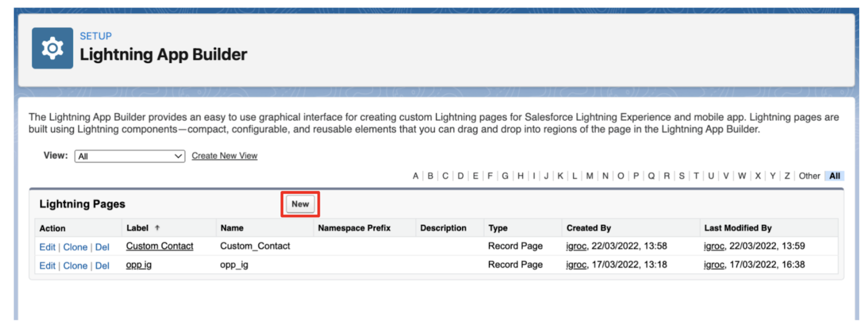Filter list by letter H
Screen dimensions: 868x327
tap(521, 176)
